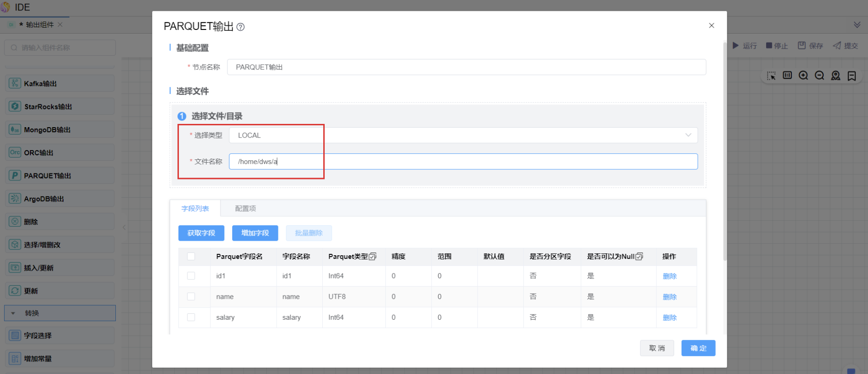Click the 运行 run toolbar button
Screen dimensions: 868x374
(x=745, y=46)
